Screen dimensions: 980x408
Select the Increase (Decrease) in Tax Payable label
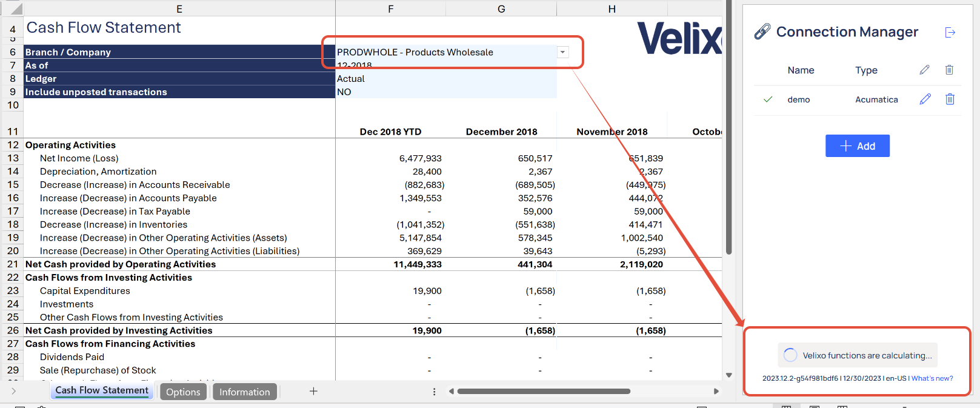click(x=115, y=212)
